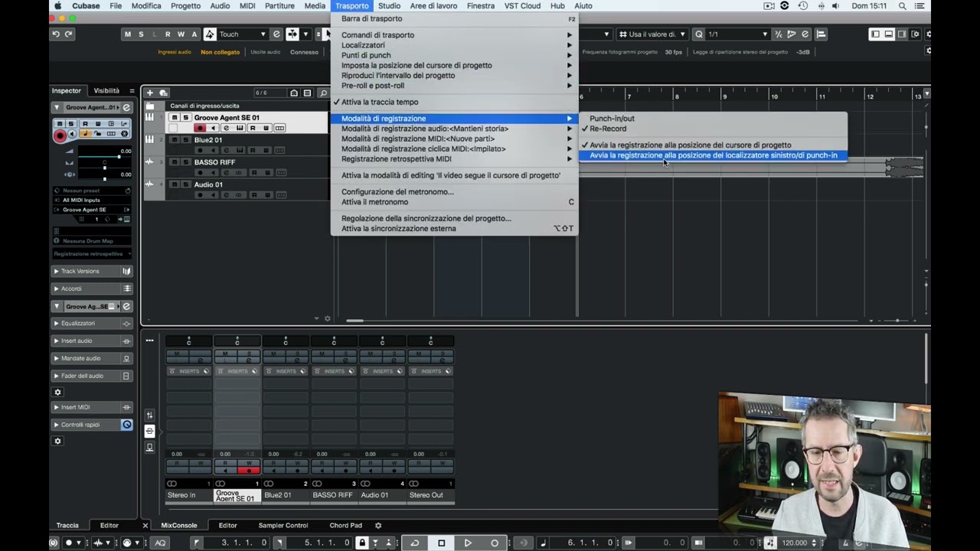
Task: Solo the BASSO RIFF track
Action: click(x=185, y=162)
